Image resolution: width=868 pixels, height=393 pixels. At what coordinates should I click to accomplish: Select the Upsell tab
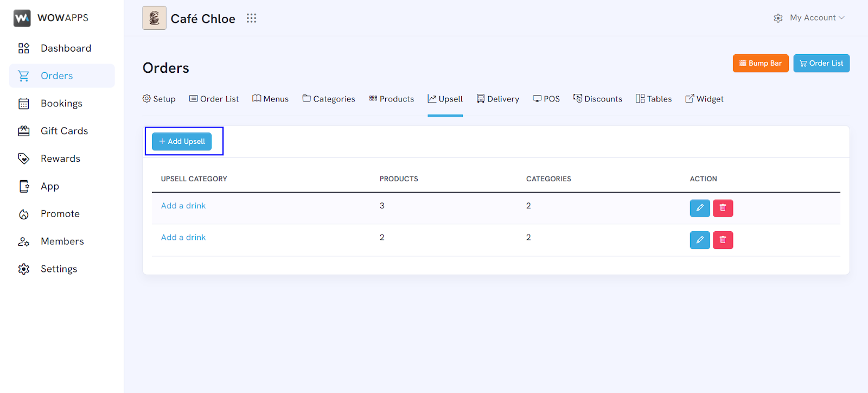pos(445,99)
